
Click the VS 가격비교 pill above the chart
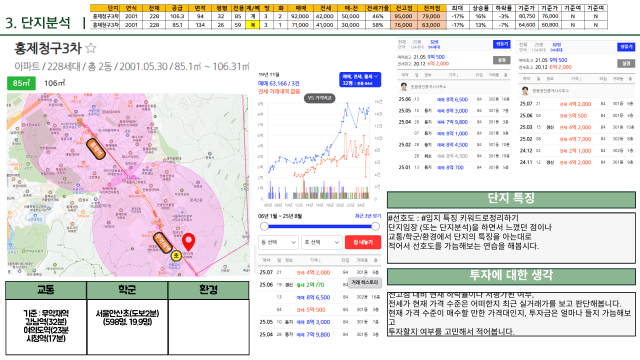(320, 98)
